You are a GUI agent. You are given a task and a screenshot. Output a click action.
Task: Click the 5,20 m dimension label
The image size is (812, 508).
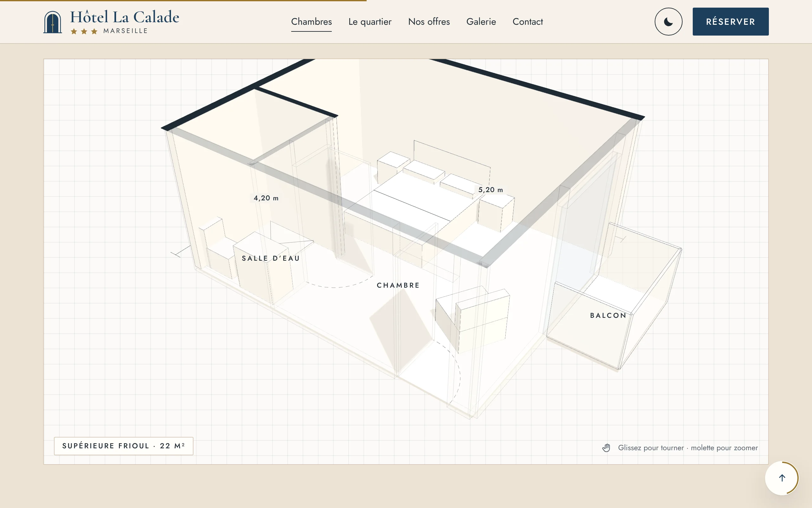pyautogui.click(x=491, y=190)
